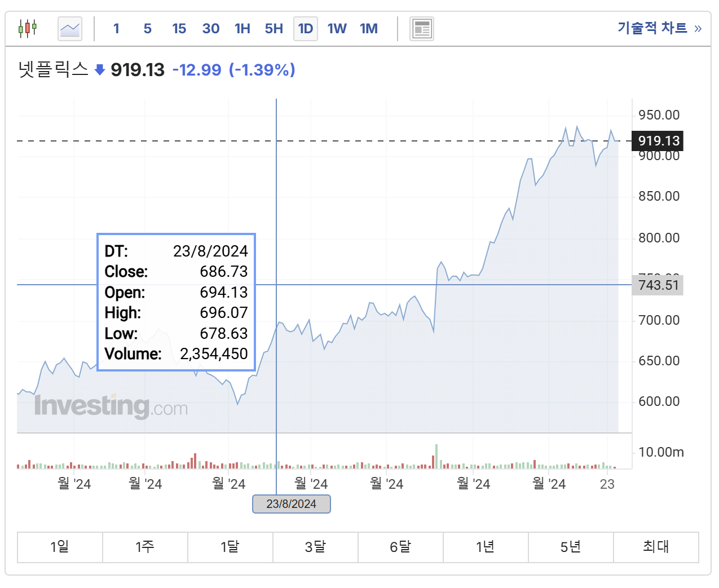Show the 1일 time range
Viewport: 719px width, 588px height.
pos(60,547)
